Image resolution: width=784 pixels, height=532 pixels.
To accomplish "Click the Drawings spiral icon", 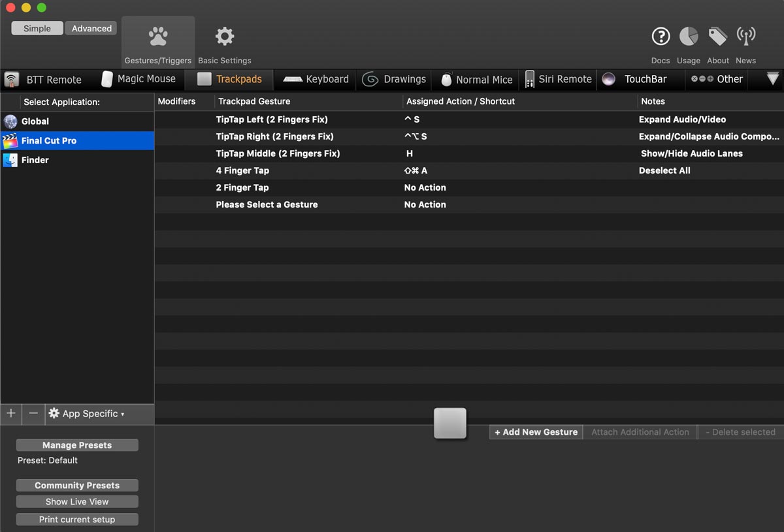I will coord(370,79).
